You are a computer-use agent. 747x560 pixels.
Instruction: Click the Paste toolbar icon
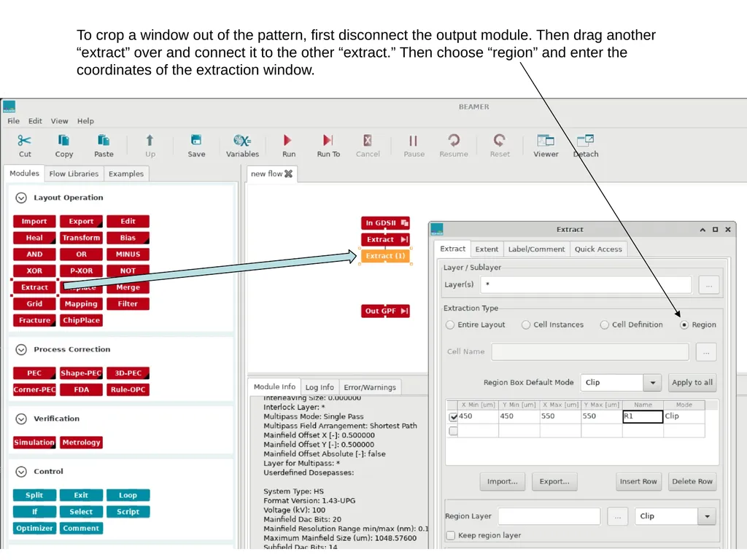pyautogui.click(x=104, y=141)
